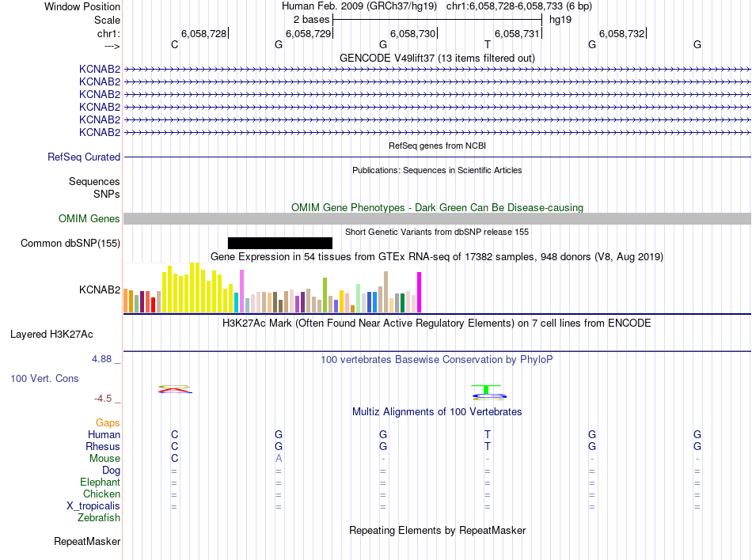The image size is (752, 560).
Task: Click the Common dbSNP(155) track label
Action: 70,244
